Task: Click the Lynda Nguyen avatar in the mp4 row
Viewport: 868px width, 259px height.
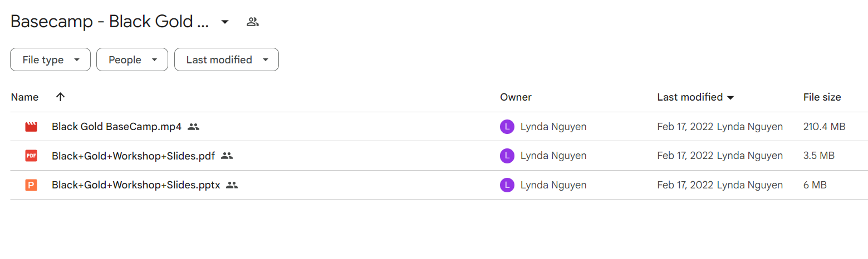Action: click(x=507, y=127)
